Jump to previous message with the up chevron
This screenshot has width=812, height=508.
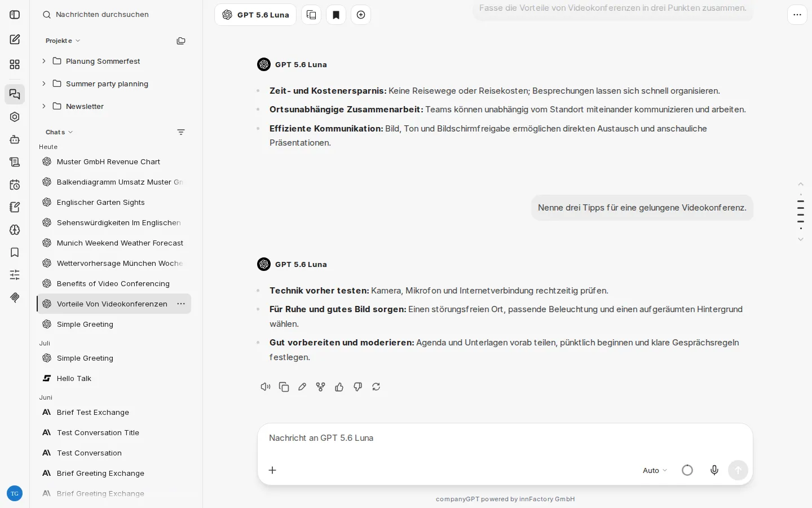click(x=801, y=185)
